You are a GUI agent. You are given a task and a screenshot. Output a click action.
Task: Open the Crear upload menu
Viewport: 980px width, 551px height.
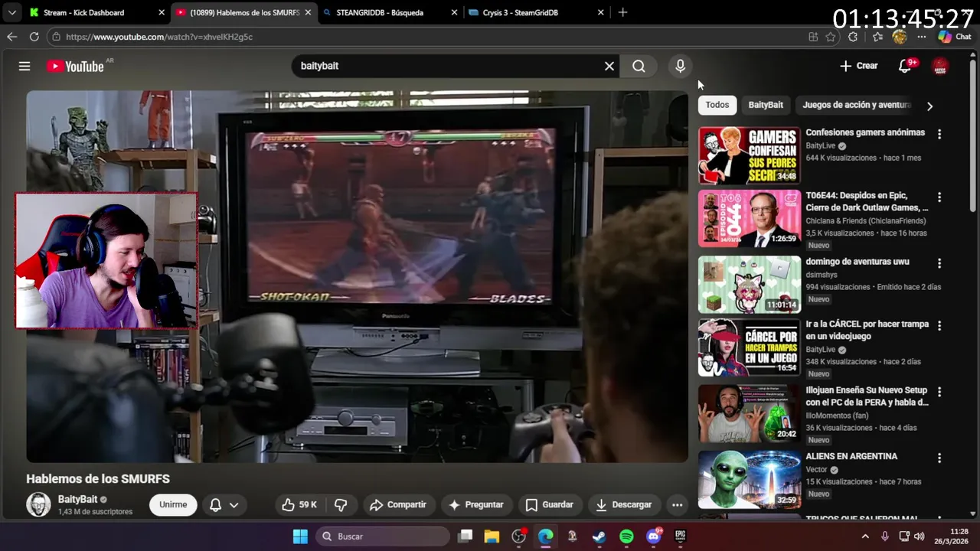click(x=859, y=66)
